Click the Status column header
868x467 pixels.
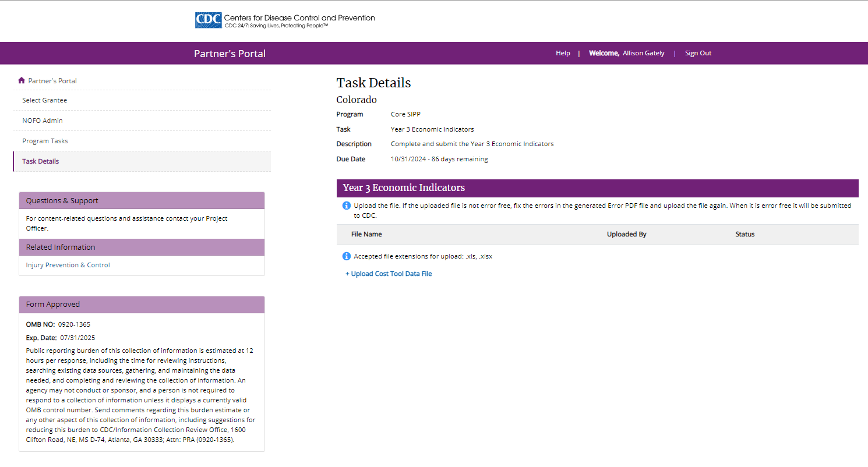pyautogui.click(x=745, y=234)
